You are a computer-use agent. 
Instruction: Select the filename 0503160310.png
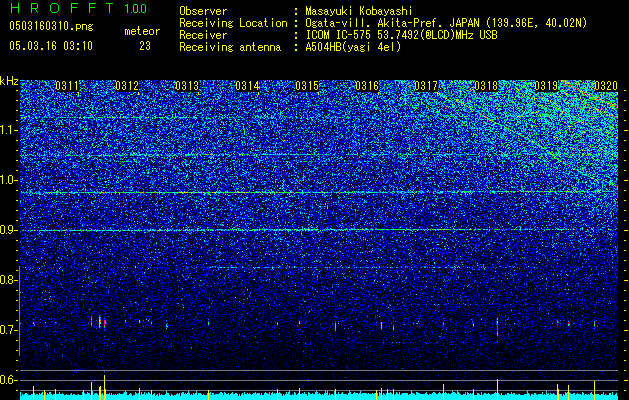(x=51, y=26)
